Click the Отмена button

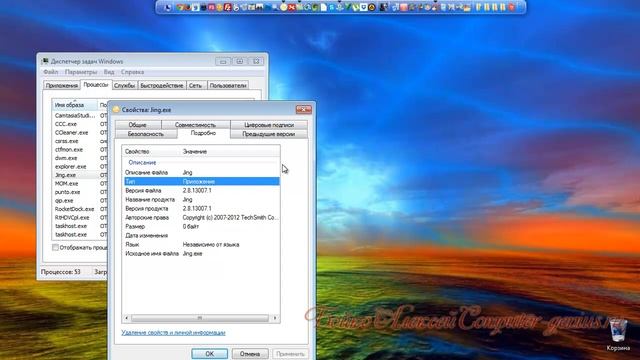pyautogui.click(x=250, y=353)
